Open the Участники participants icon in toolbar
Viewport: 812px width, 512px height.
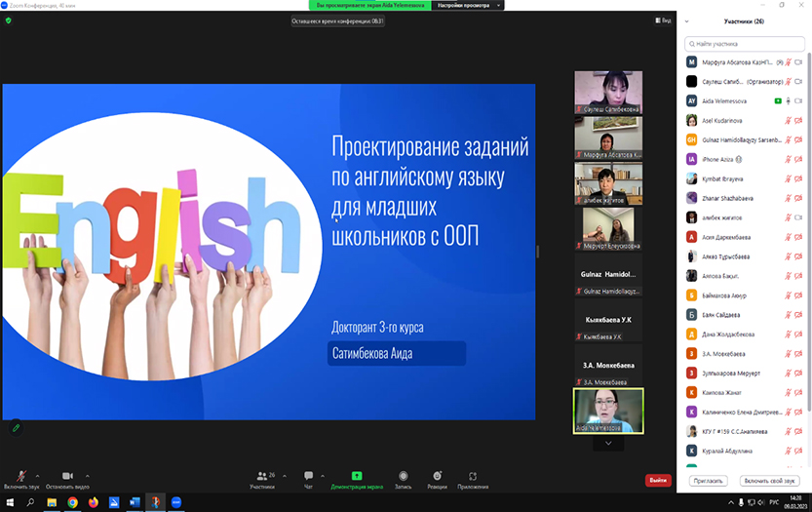click(x=261, y=476)
